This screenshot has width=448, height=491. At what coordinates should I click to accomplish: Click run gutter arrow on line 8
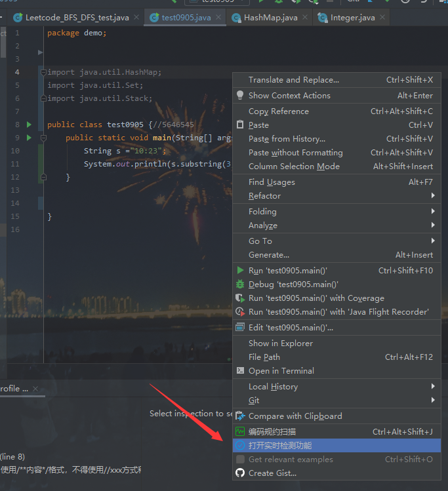(x=29, y=125)
